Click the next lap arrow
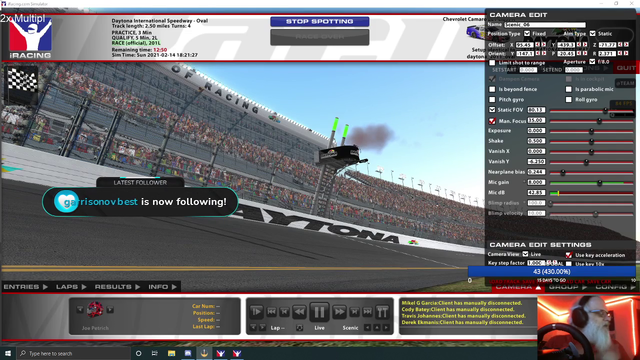 point(262,328)
